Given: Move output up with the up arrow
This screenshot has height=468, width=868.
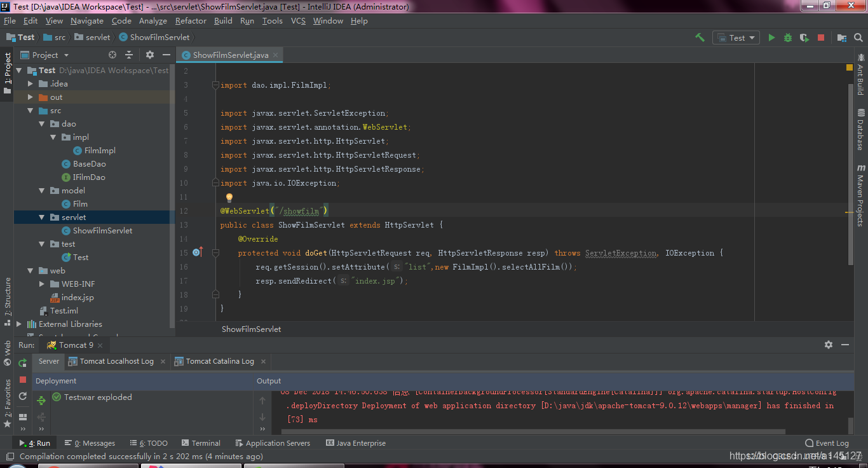Looking at the screenshot, I should 262,401.
